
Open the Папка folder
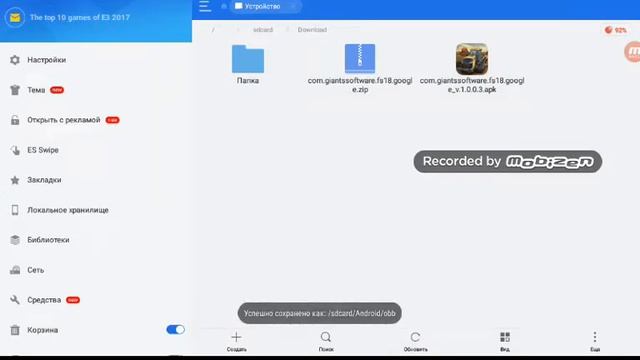click(x=248, y=59)
